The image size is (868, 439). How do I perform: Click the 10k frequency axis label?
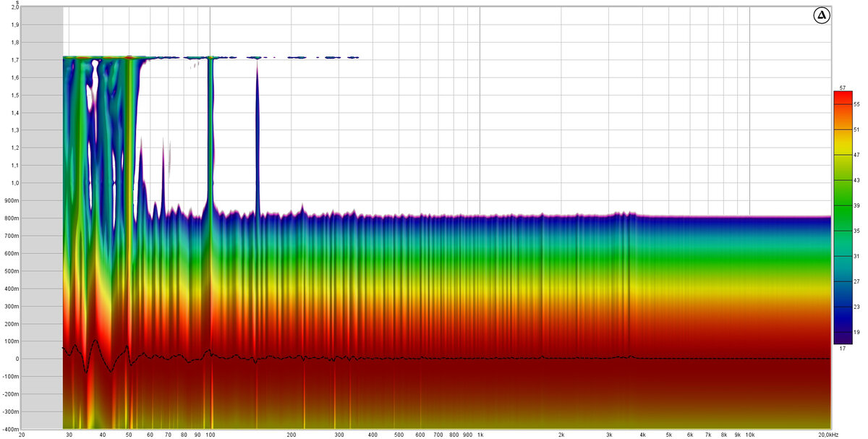tap(749, 435)
